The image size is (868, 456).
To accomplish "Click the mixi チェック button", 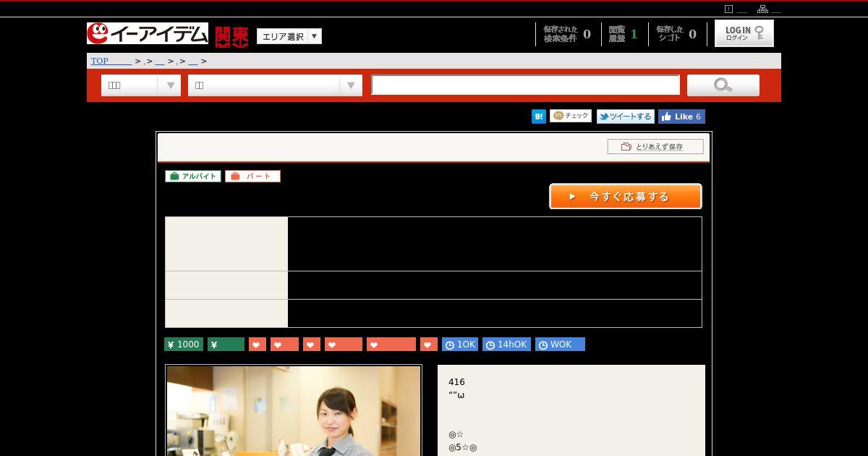I will pyautogui.click(x=571, y=116).
